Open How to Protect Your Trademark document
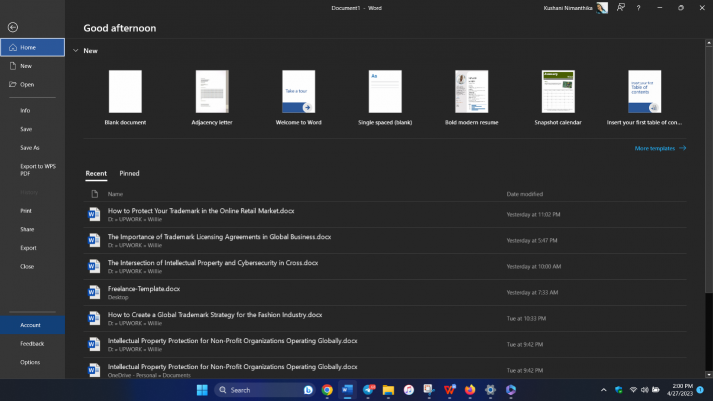713x401 pixels. point(385,215)
